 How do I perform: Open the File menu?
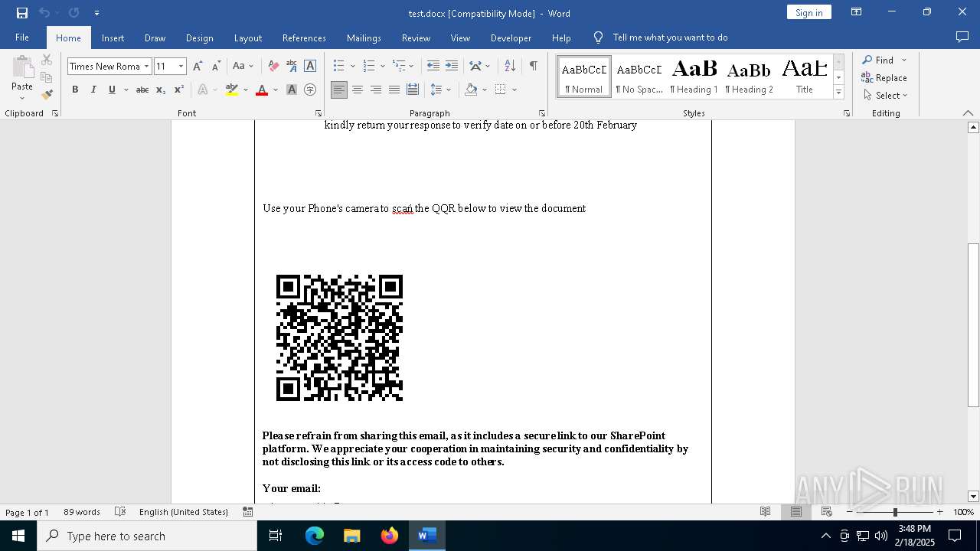tap(22, 37)
